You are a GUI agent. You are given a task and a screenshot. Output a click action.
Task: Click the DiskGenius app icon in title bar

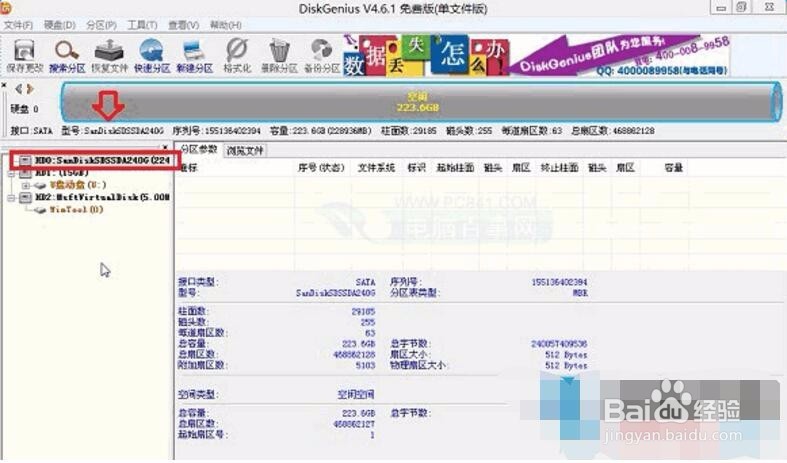point(5,7)
